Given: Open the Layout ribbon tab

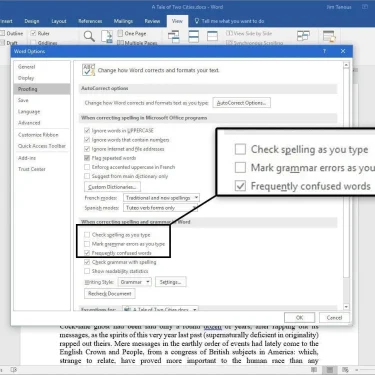Looking at the screenshot, I should click(59, 21).
